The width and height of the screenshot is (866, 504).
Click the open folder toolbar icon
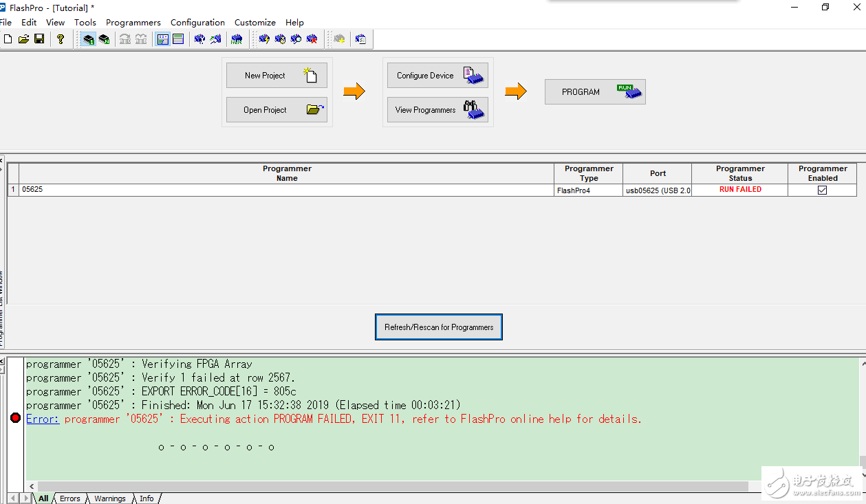tap(23, 39)
